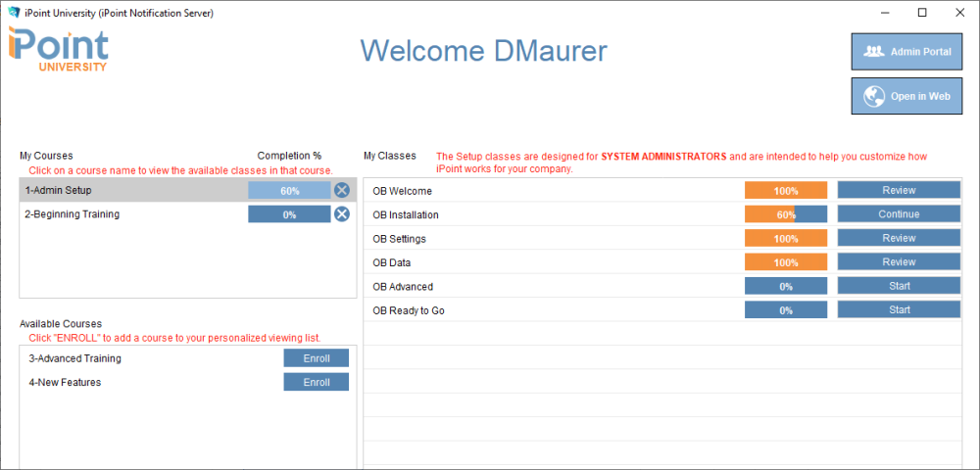Click the Welcome DMaurer heading
This screenshot has height=470, width=980.
(484, 51)
